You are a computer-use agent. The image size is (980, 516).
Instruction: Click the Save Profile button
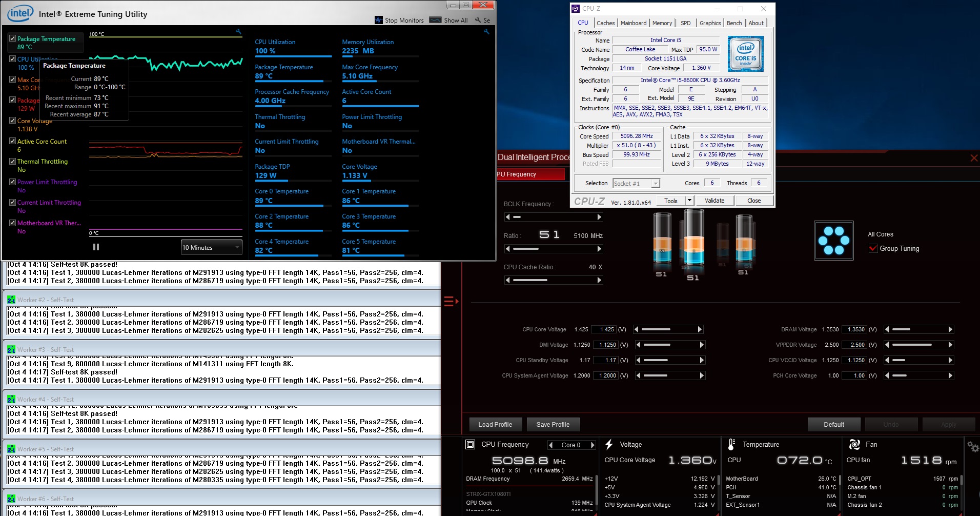point(553,424)
